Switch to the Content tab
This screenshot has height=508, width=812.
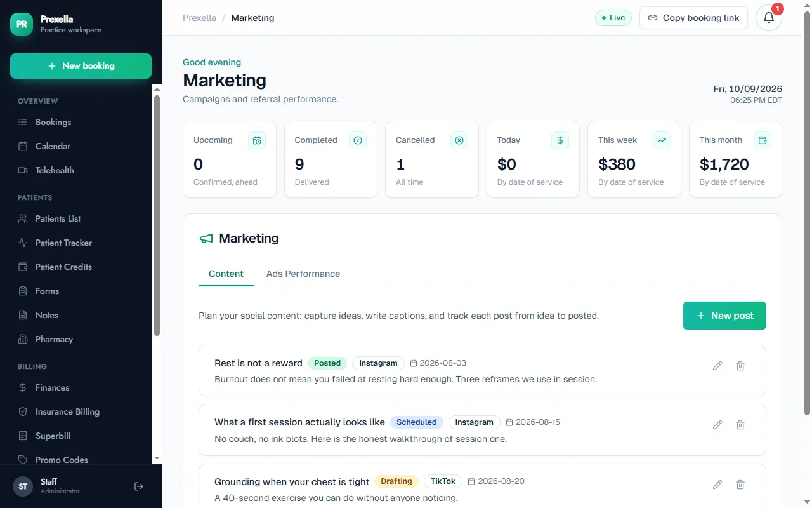[226, 274]
